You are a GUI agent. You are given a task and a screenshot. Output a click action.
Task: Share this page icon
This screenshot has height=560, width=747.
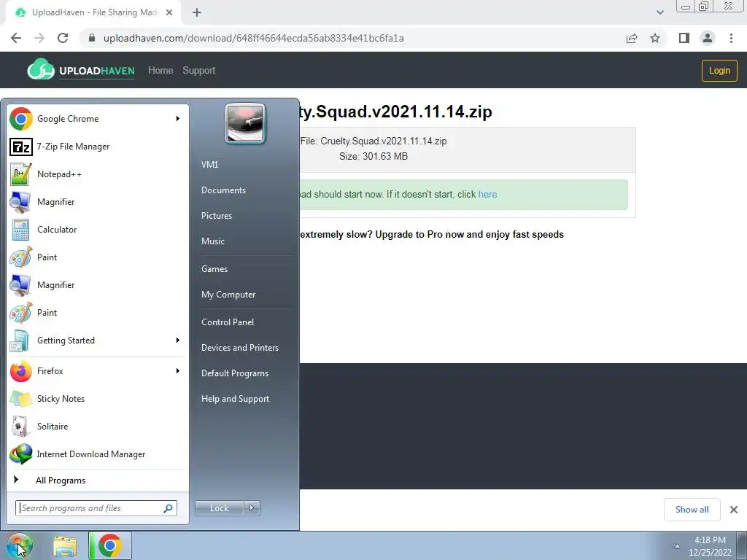tap(632, 38)
